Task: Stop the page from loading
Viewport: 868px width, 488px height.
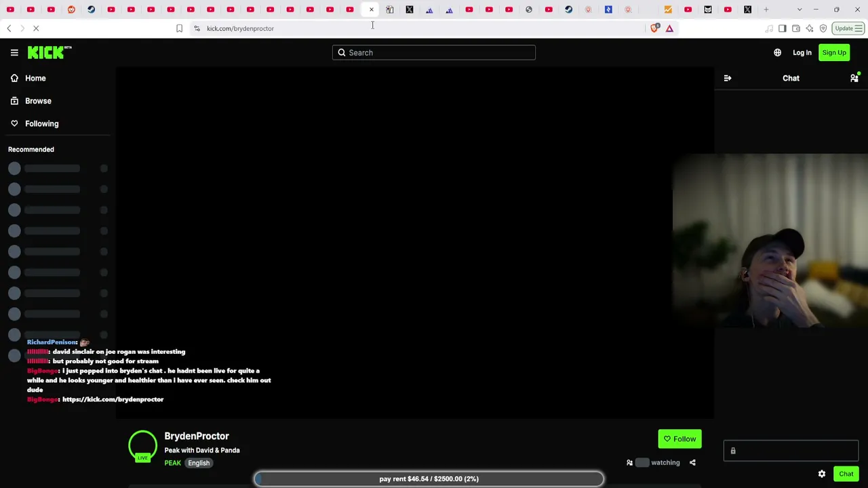Action: (36, 28)
